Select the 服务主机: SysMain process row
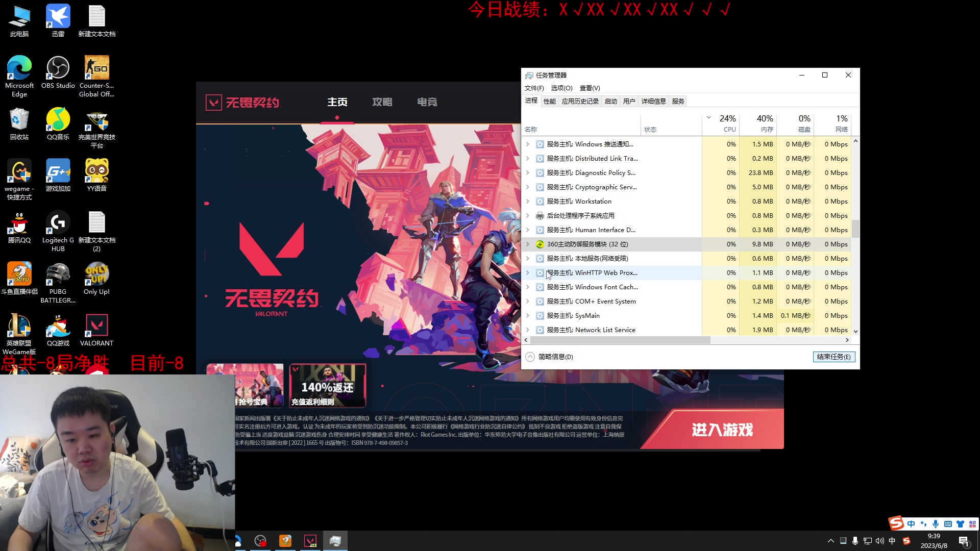Viewport: 980px width, 551px height. pos(687,316)
